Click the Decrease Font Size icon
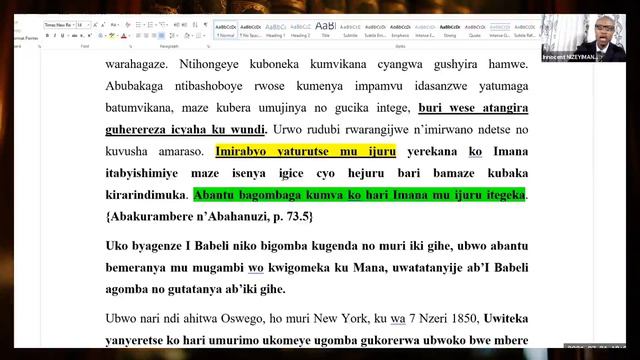Viewport: 640px width, 360px height. [103, 25]
